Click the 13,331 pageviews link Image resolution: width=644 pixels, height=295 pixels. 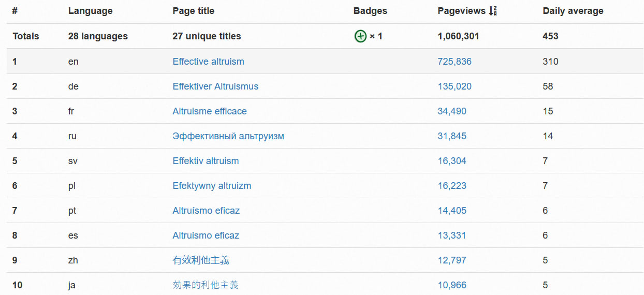[x=452, y=235]
